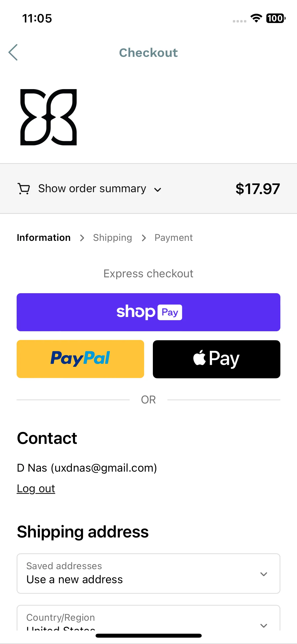Go to the Shipping breadcrumb step
This screenshot has width=297, height=644.
[112, 238]
